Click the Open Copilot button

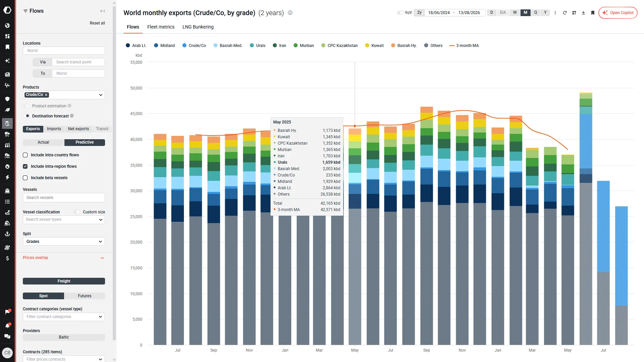coord(618,13)
